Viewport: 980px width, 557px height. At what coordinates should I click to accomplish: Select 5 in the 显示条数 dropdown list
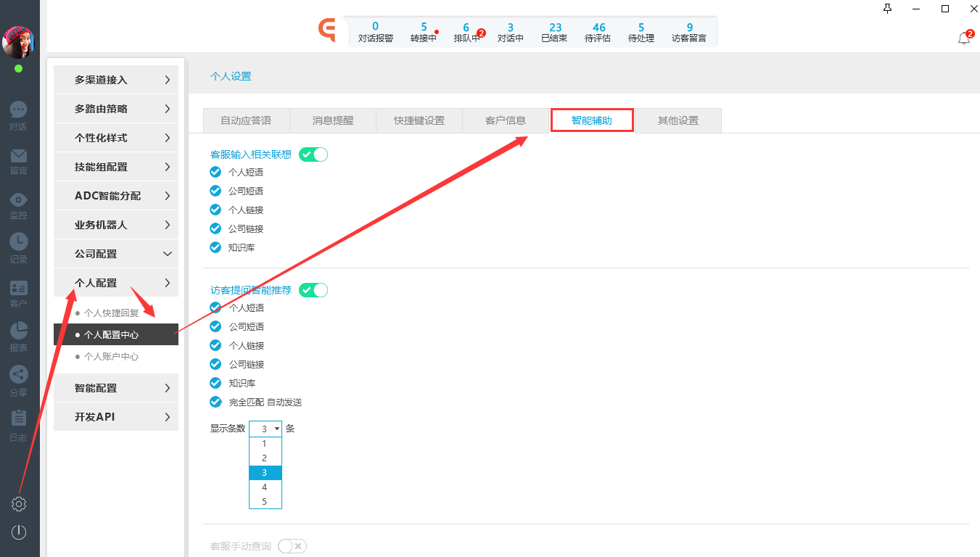265,501
